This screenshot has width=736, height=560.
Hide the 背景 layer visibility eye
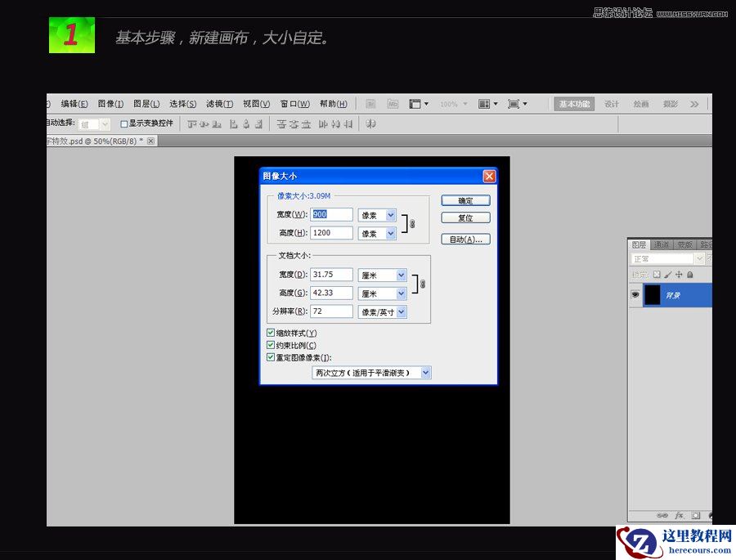click(x=636, y=294)
